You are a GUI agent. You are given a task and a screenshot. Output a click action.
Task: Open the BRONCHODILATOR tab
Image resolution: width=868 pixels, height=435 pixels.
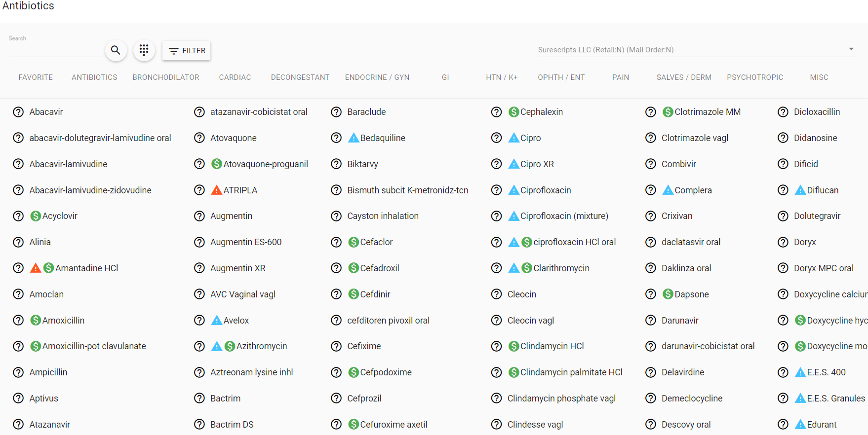166,77
